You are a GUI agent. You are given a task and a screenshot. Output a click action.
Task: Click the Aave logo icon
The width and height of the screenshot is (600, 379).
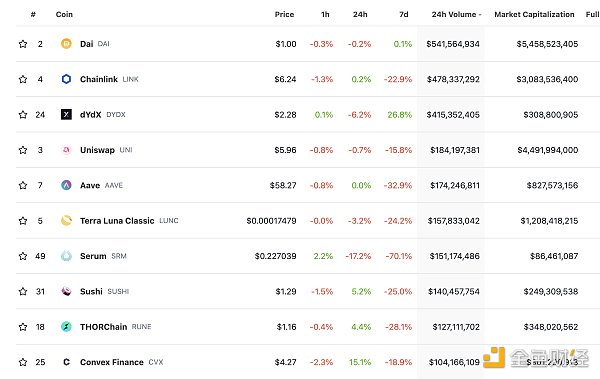click(66, 185)
